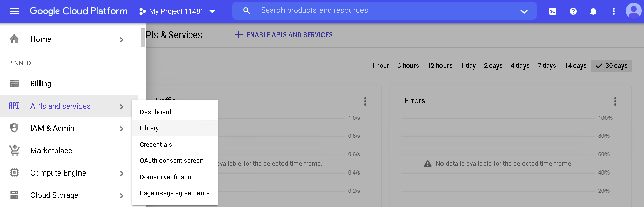The image size is (644, 207).
Task: Click the Errors chart title
Action: click(415, 101)
